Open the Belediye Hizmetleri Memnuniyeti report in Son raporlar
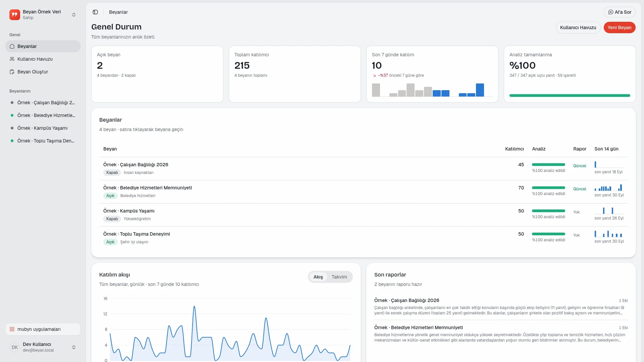The image size is (644, 362). click(501, 334)
